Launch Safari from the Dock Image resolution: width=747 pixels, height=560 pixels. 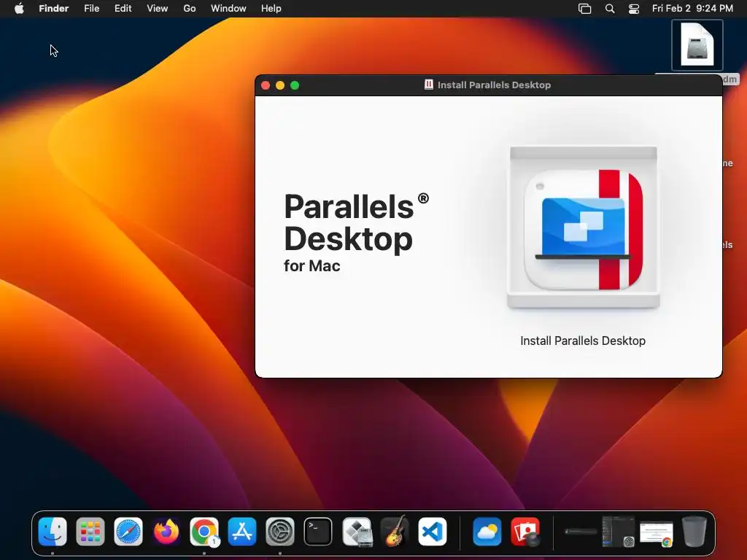pos(128,532)
